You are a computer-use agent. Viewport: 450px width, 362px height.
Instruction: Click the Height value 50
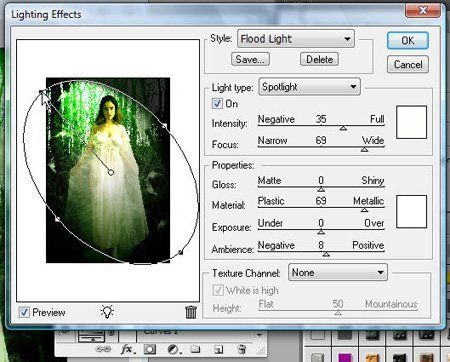pyautogui.click(x=338, y=304)
